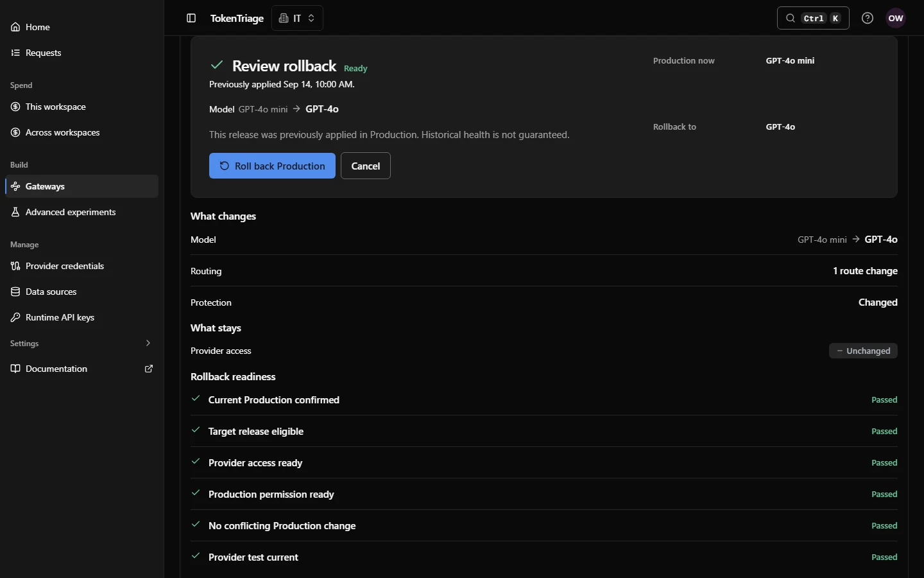
Task: Click the Ready status label
Action: point(355,69)
